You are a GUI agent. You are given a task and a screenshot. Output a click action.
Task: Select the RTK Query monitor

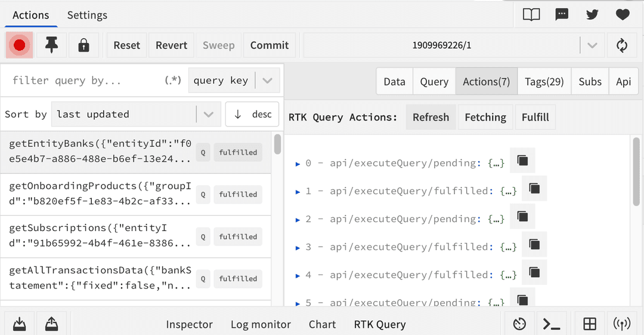coord(380,324)
